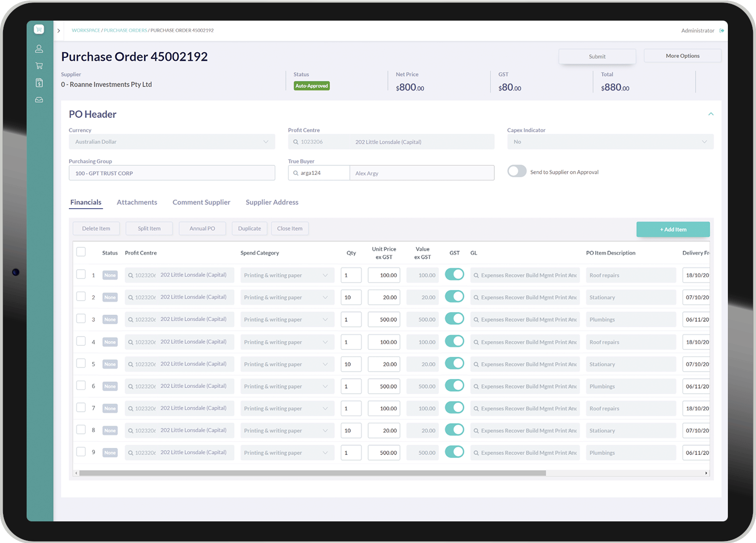Image resolution: width=756 pixels, height=543 pixels.
Task: Click the Add Item button
Action: pyautogui.click(x=673, y=229)
